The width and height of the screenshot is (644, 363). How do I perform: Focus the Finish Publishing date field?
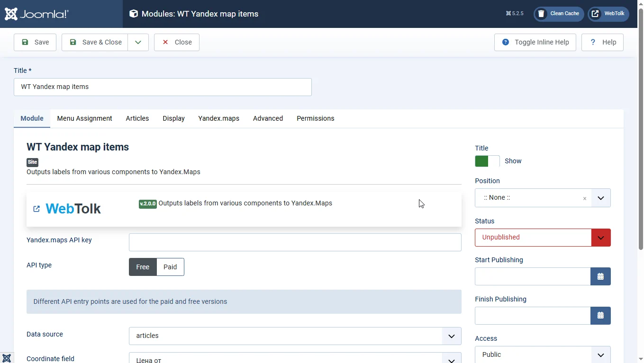tap(533, 316)
